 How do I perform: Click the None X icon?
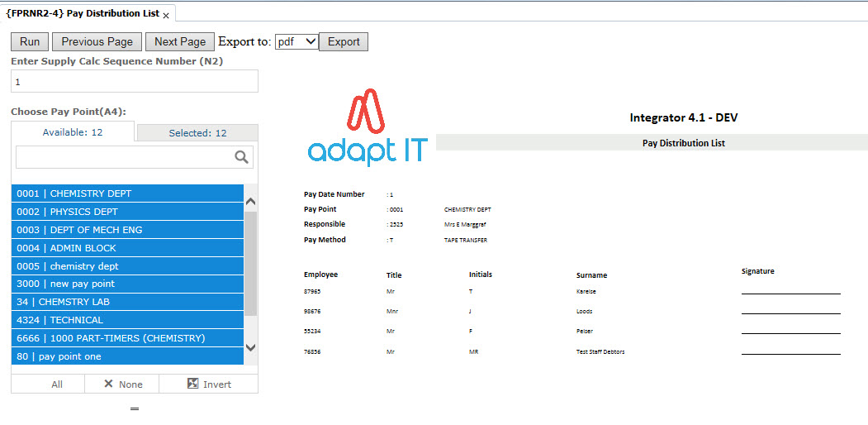pos(109,384)
